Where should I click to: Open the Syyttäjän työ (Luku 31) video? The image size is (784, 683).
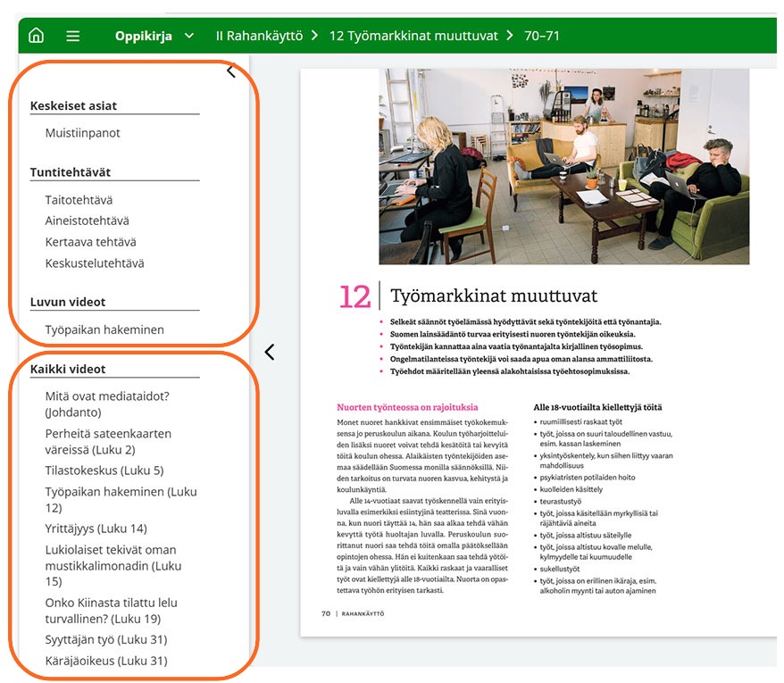pyautogui.click(x=106, y=639)
